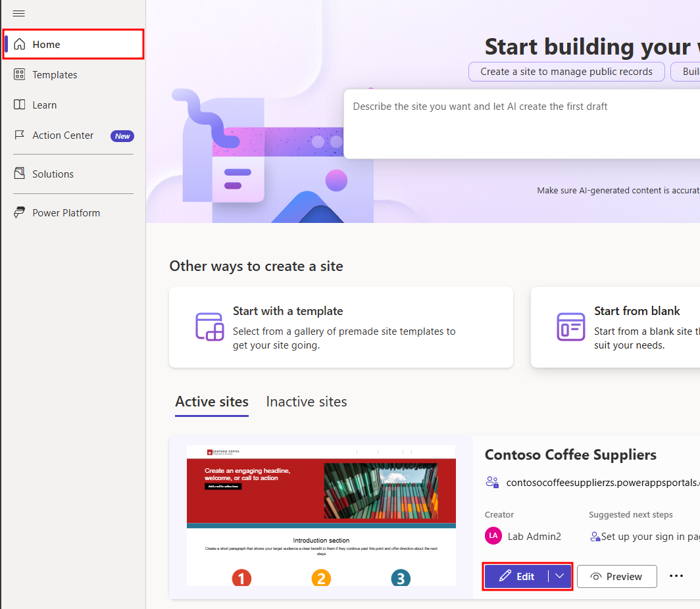Open the contosocoffeesupplierzs.powerappsportals site URL
This screenshot has height=609, width=700.
pos(603,483)
